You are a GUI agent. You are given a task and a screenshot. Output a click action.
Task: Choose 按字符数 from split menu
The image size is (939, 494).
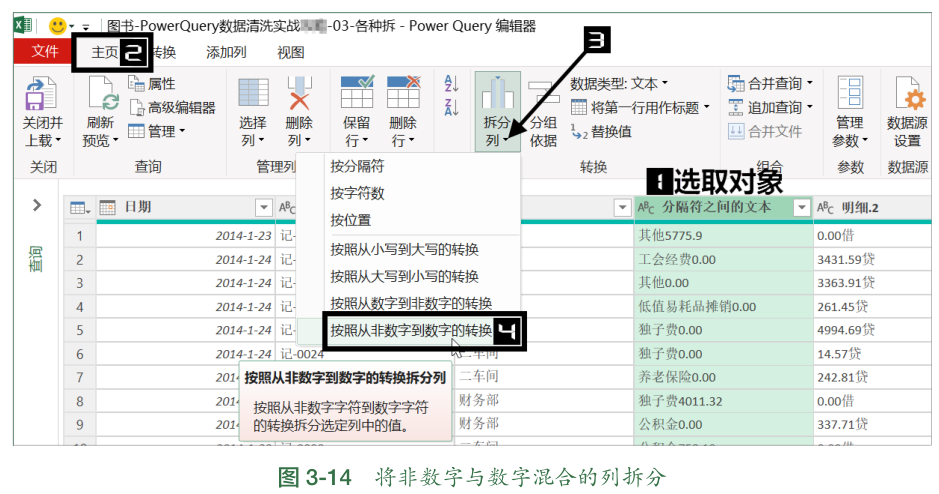(x=358, y=193)
